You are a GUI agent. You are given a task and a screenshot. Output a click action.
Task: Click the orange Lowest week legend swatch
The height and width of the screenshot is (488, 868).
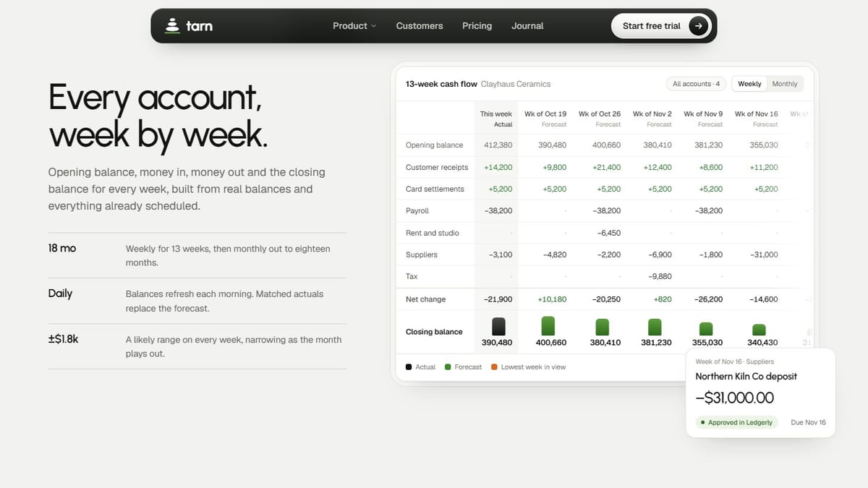click(x=494, y=367)
